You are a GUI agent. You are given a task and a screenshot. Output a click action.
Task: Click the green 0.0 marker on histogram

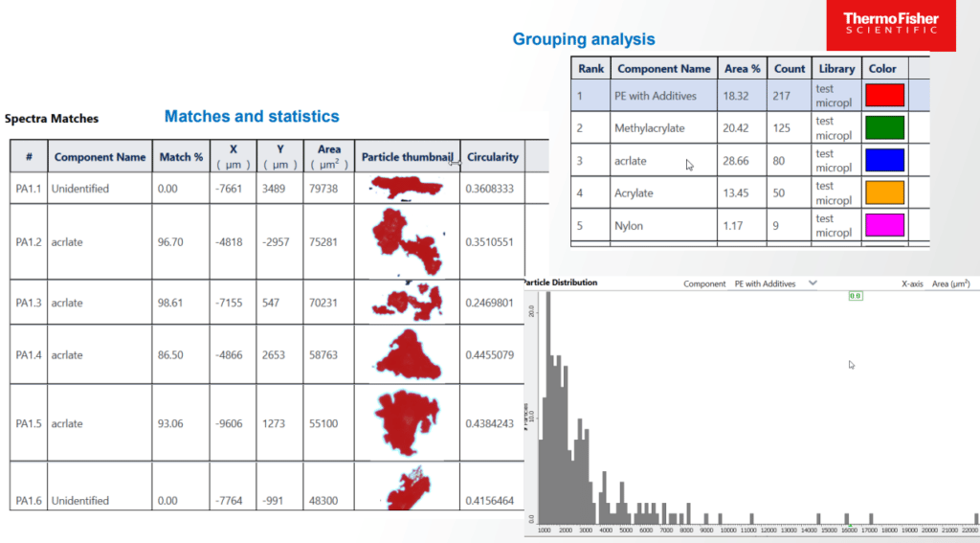click(x=856, y=297)
